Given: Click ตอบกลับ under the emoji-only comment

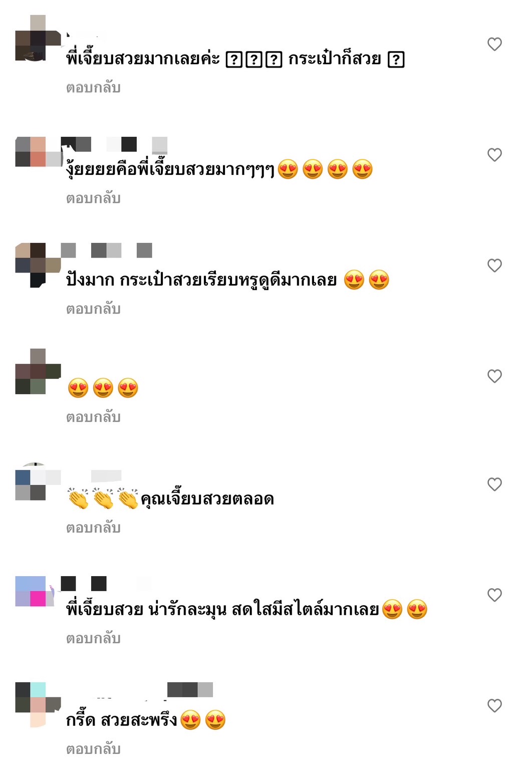Looking at the screenshot, I should tap(93, 417).
